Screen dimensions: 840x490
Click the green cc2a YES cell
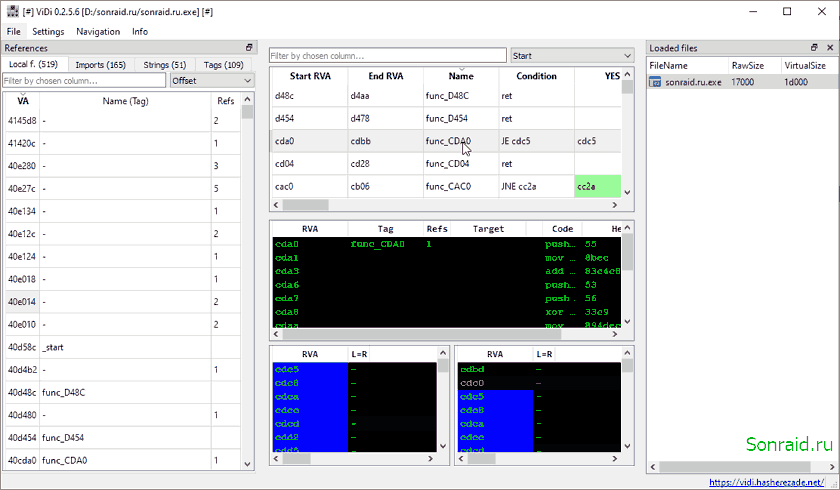[598, 186]
